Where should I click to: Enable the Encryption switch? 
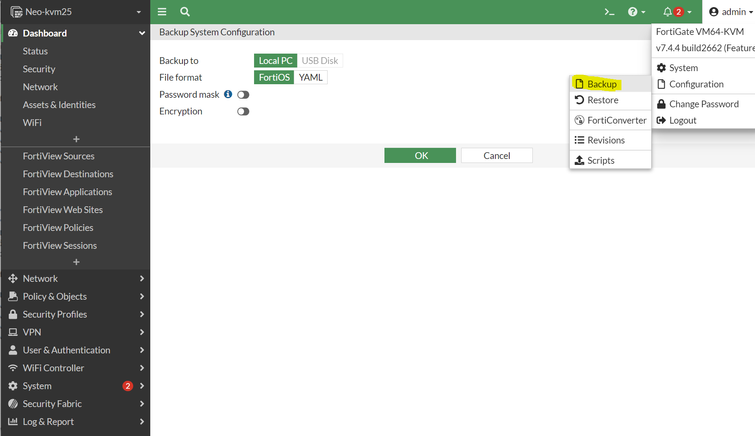(x=243, y=112)
